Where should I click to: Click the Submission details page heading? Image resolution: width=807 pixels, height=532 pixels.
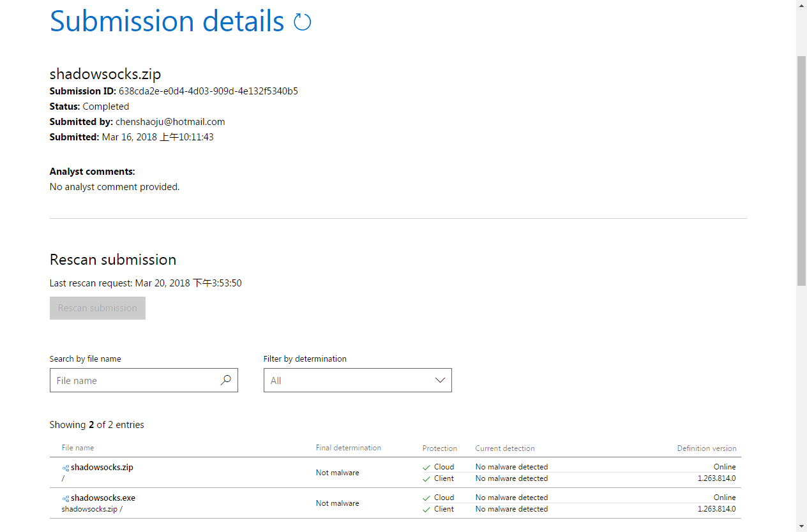click(167, 21)
